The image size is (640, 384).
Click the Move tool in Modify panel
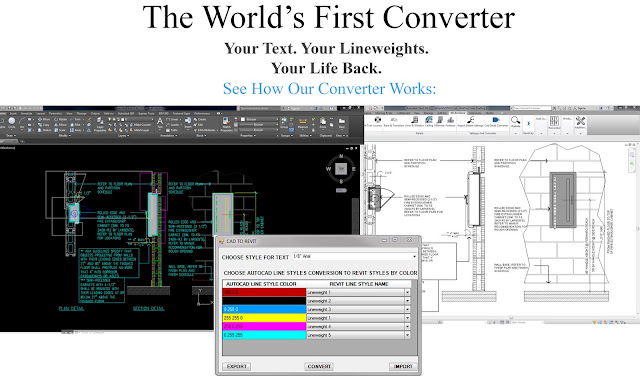coord(44,119)
